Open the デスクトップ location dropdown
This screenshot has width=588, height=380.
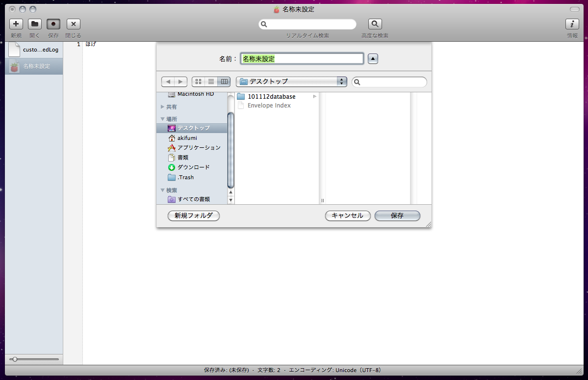coord(291,82)
